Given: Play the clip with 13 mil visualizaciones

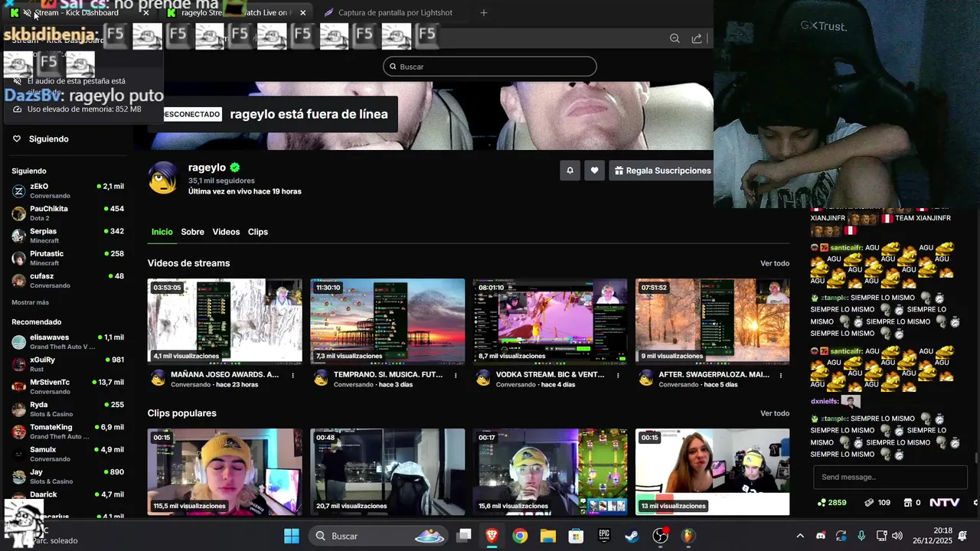Looking at the screenshot, I should (x=712, y=471).
